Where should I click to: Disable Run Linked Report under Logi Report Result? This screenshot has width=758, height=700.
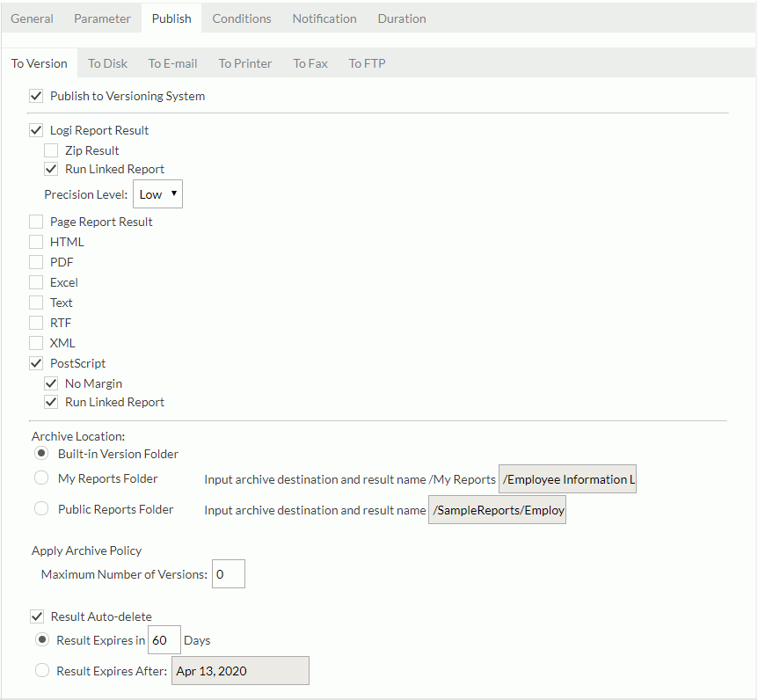(51, 169)
